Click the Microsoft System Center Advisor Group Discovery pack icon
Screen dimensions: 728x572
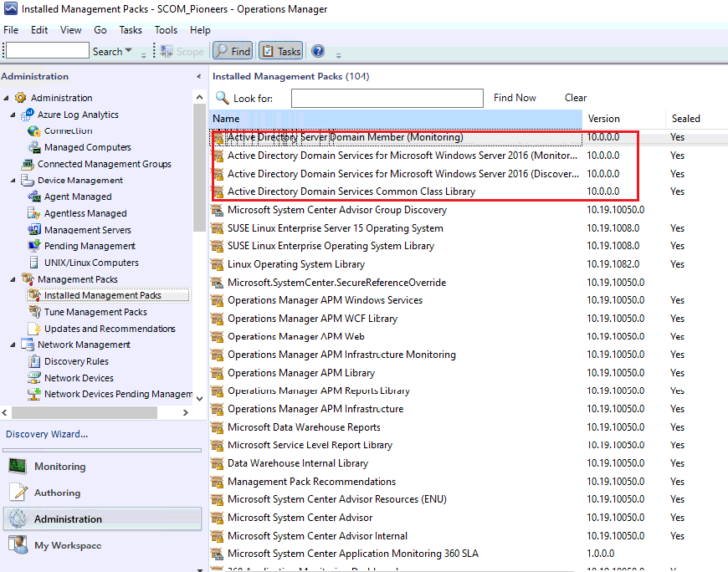point(217,210)
